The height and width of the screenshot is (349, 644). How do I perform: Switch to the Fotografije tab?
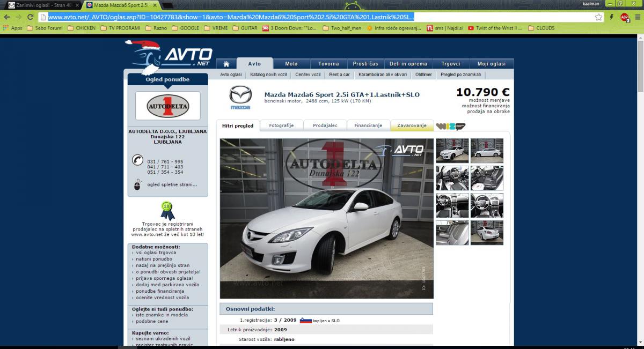click(x=281, y=125)
